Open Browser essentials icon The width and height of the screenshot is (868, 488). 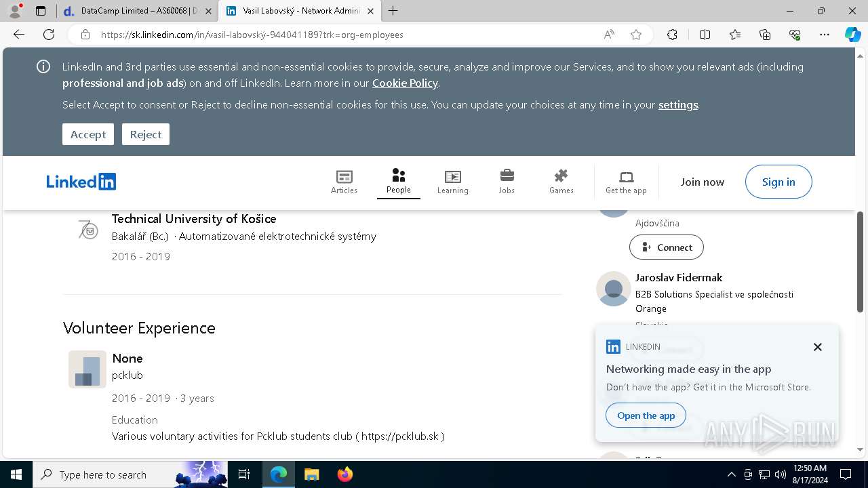click(795, 35)
